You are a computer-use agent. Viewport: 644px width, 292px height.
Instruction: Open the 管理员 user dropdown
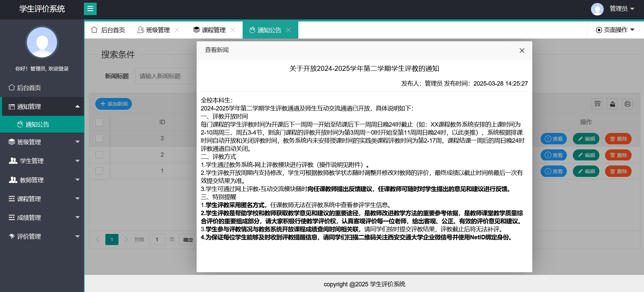click(x=622, y=9)
